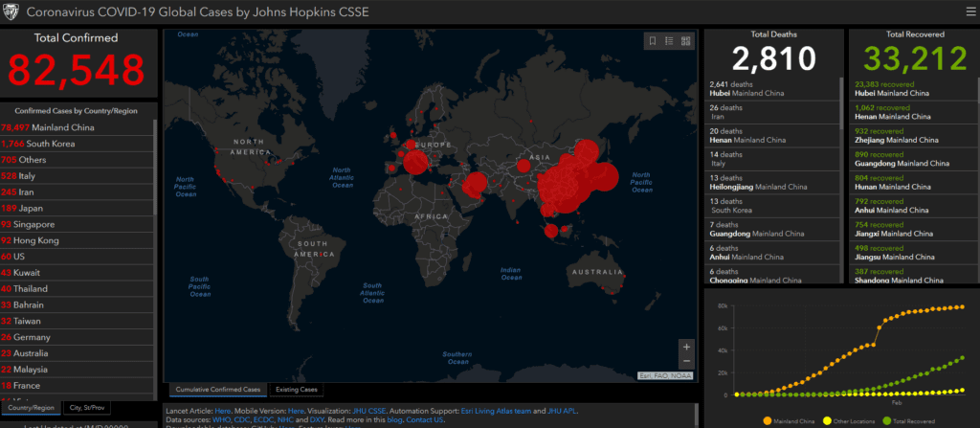Switch to Cumulative Confirmed Cases tab
This screenshot has width=980, height=428.
click(x=218, y=389)
